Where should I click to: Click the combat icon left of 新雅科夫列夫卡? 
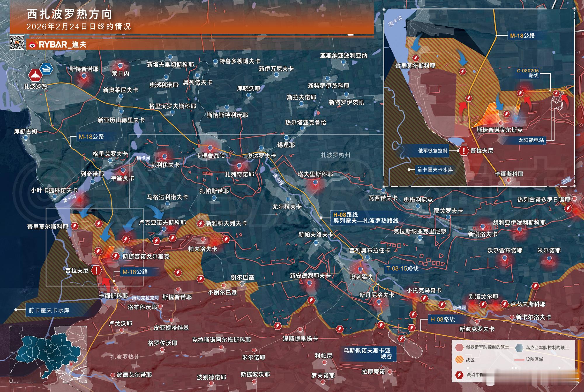click(200, 224)
